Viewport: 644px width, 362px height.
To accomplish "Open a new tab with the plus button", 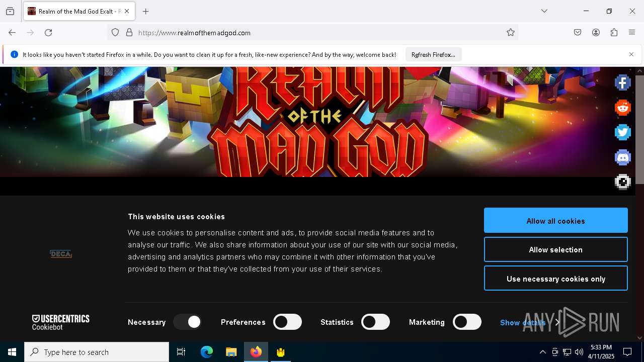I will (x=146, y=11).
